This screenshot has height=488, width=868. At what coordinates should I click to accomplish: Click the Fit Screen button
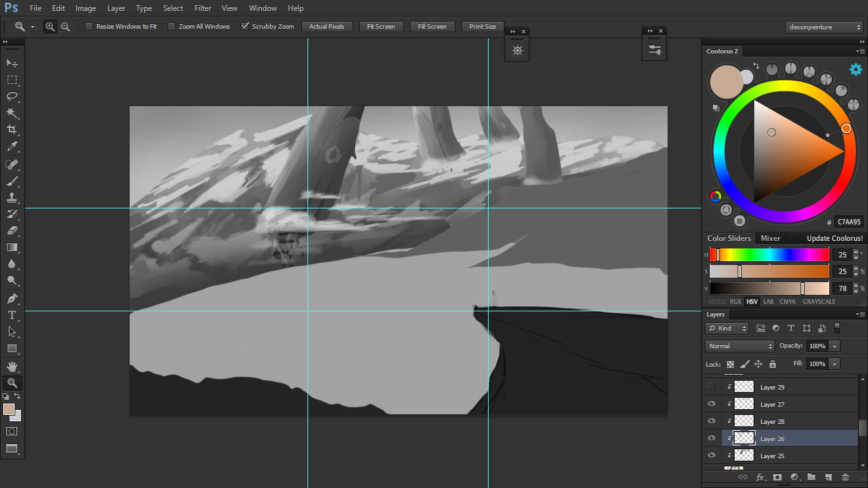[381, 26]
